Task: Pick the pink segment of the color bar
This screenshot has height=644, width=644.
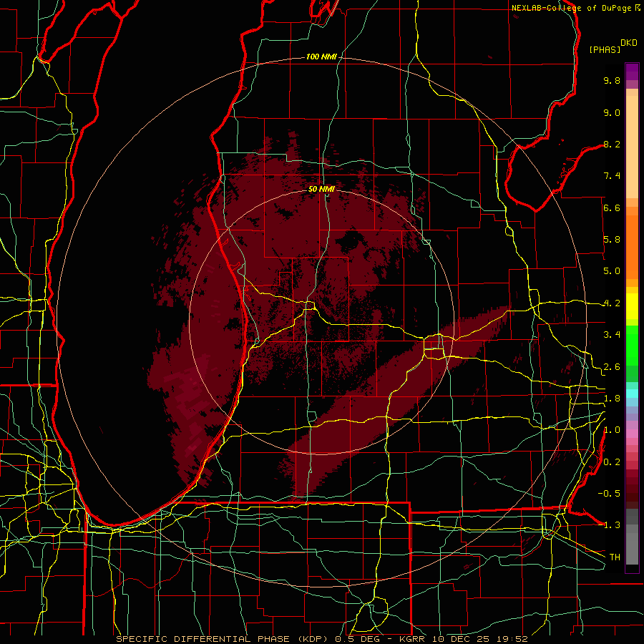Action: [632, 434]
